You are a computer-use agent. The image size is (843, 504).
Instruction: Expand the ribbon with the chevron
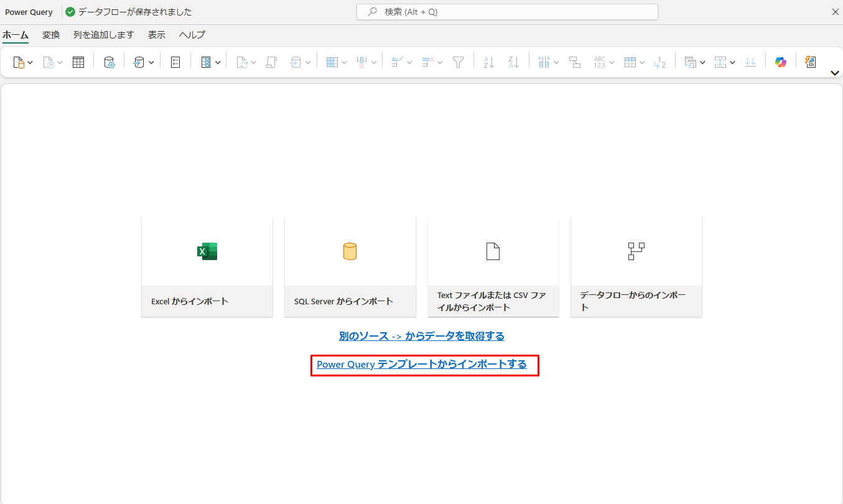click(836, 73)
